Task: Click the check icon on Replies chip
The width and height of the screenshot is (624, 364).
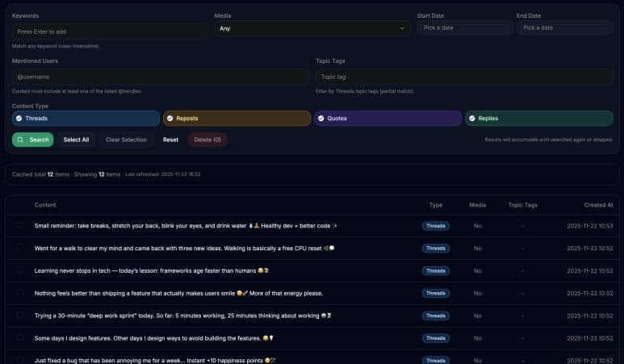Action: [472, 119]
